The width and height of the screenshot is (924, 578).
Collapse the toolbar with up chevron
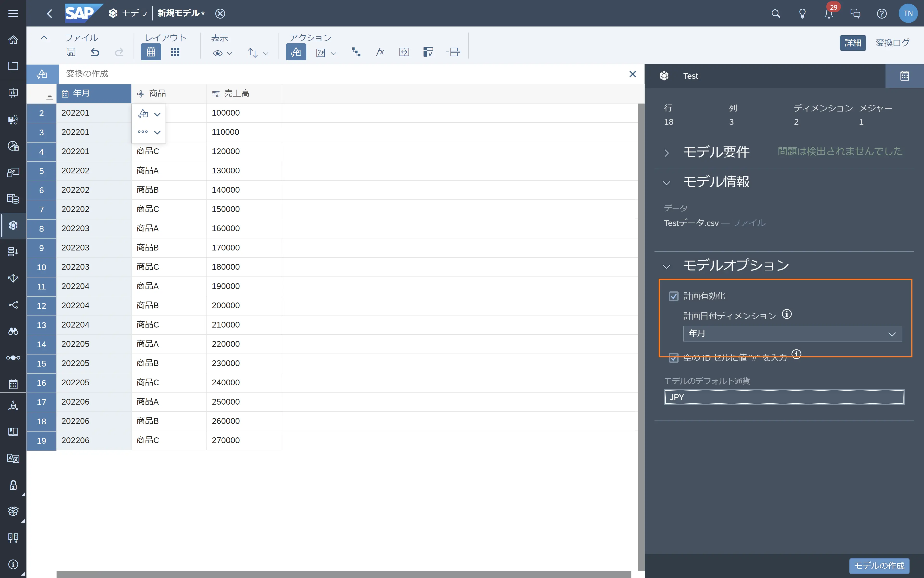coord(44,38)
